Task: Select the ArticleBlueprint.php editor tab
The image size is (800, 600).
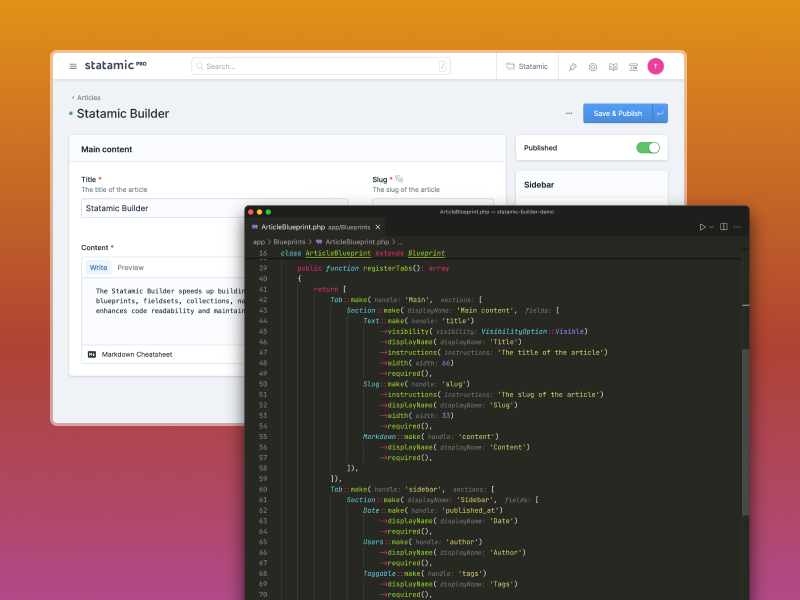Action: [315, 227]
